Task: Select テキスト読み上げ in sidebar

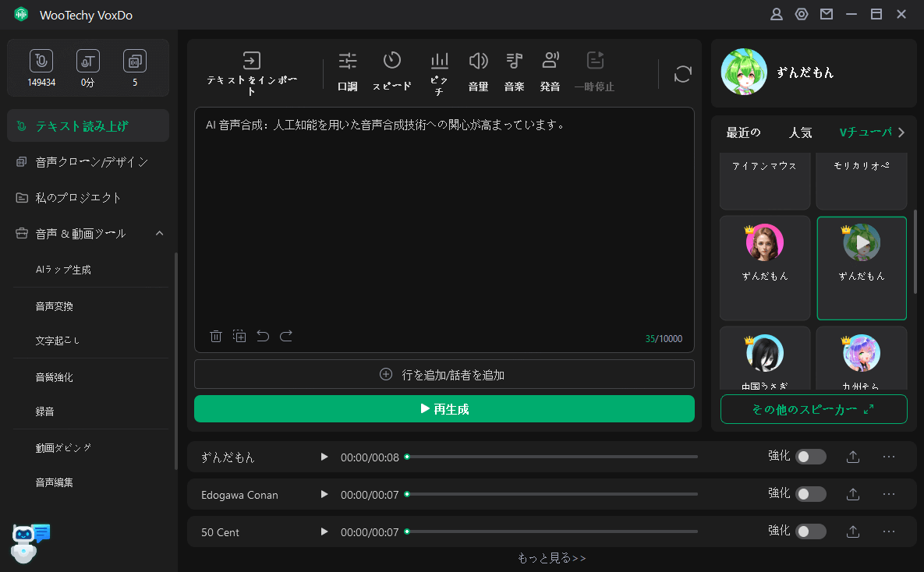Action: point(88,125)
